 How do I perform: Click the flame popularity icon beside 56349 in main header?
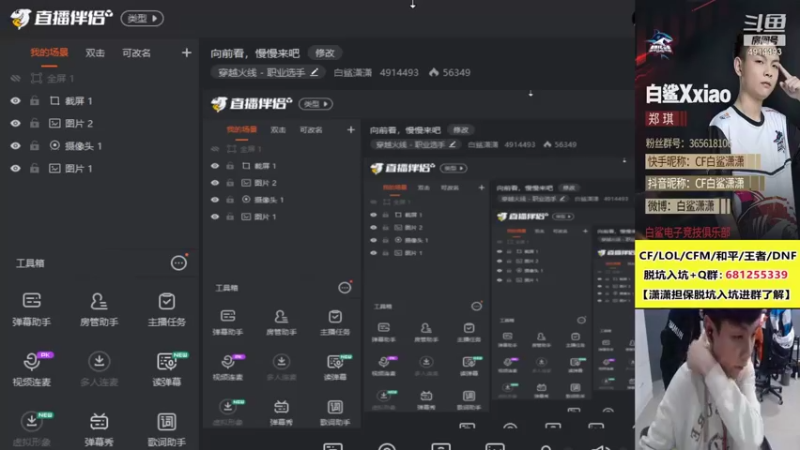(434, 72)
